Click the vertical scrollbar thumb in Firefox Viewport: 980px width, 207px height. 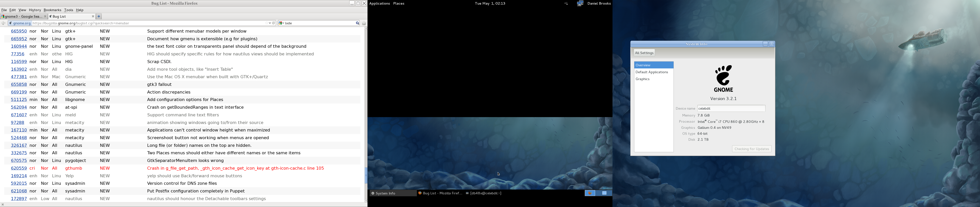(x=366, y=175)
